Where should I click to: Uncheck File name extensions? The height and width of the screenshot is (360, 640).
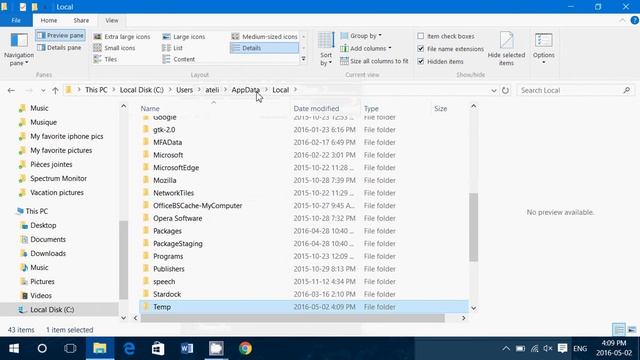[421, 49]
